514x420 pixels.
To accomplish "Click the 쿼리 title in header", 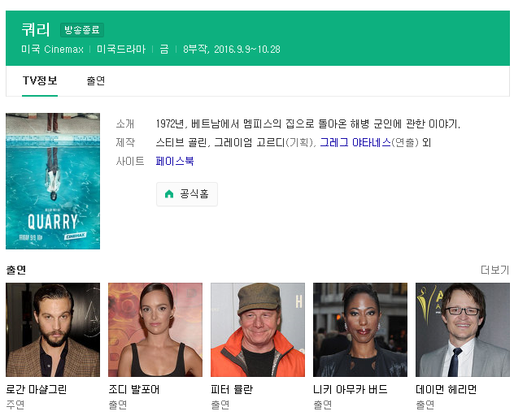I will (x=36, y=30).
